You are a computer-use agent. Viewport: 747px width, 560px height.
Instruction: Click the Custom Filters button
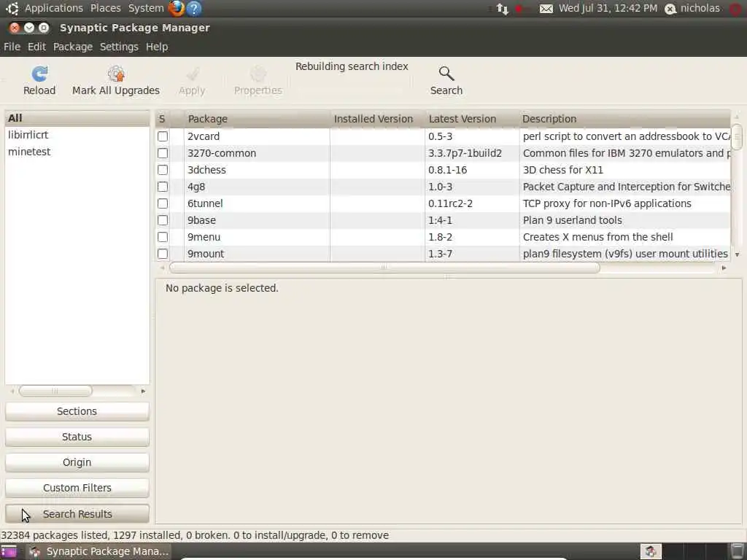pos(77,488)
